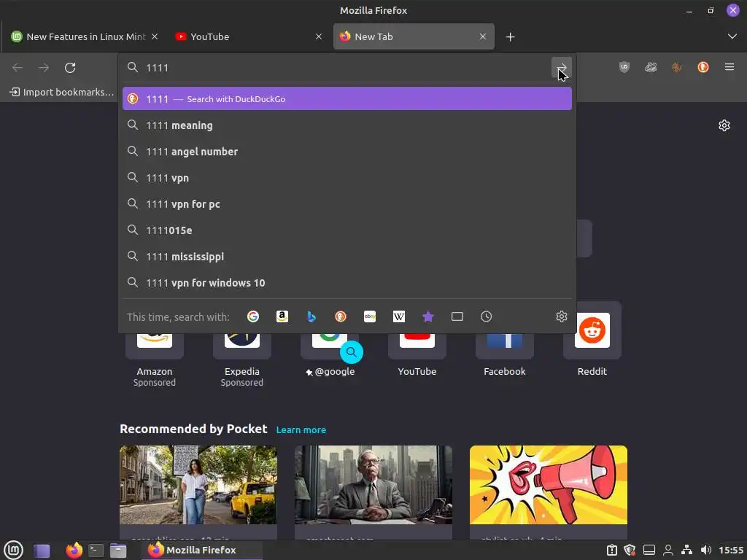Open the Linux Mint start menu

pyautogui.click(x=13, y=550)
